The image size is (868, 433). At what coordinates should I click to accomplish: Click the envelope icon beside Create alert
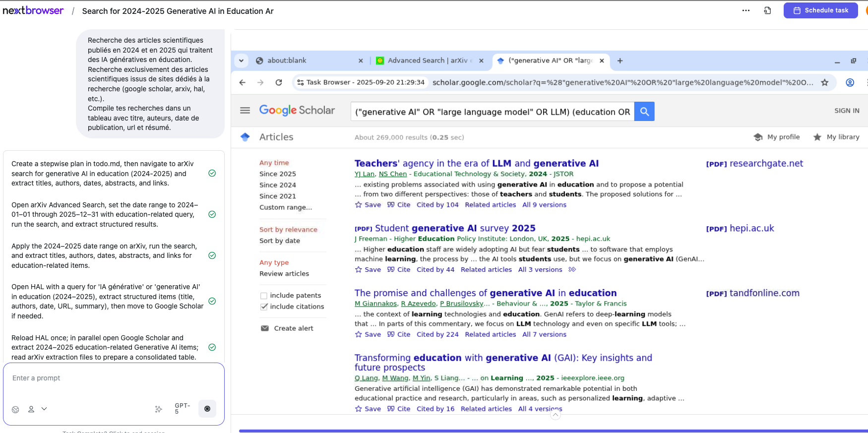pyautogui.click(x=265, y=328)
